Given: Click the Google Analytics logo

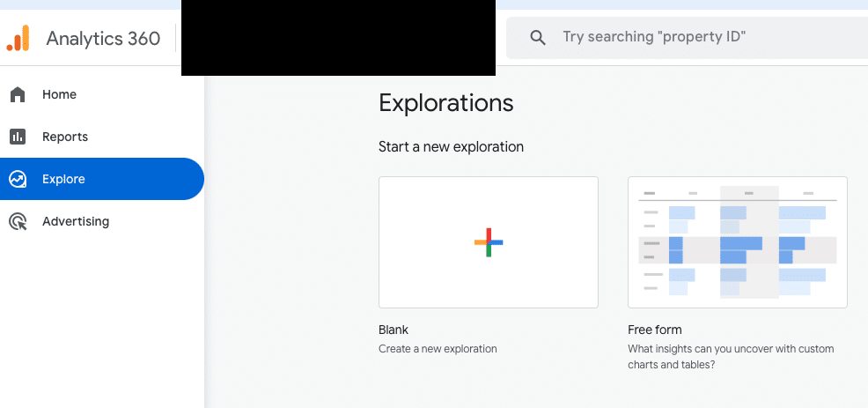Looking at the screenshot, I should pyautogui.click(x=18, y=38).
